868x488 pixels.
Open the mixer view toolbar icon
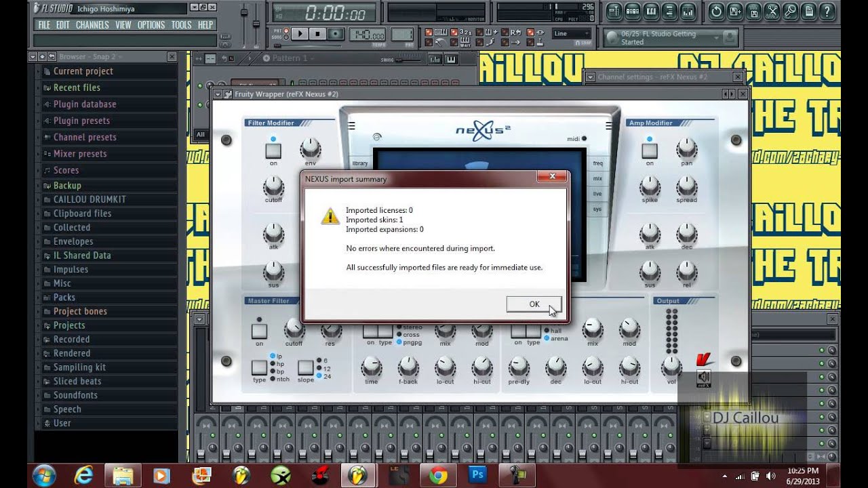click(688, 12)
